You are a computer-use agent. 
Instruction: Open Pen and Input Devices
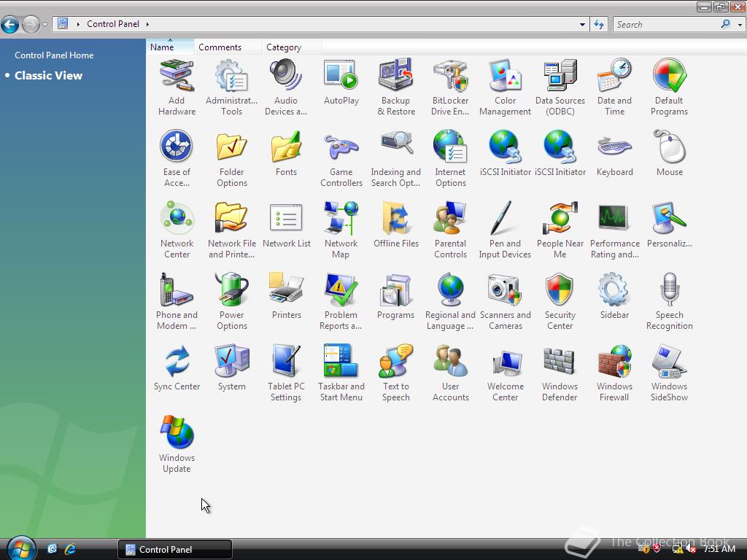(x=505, y=230)
